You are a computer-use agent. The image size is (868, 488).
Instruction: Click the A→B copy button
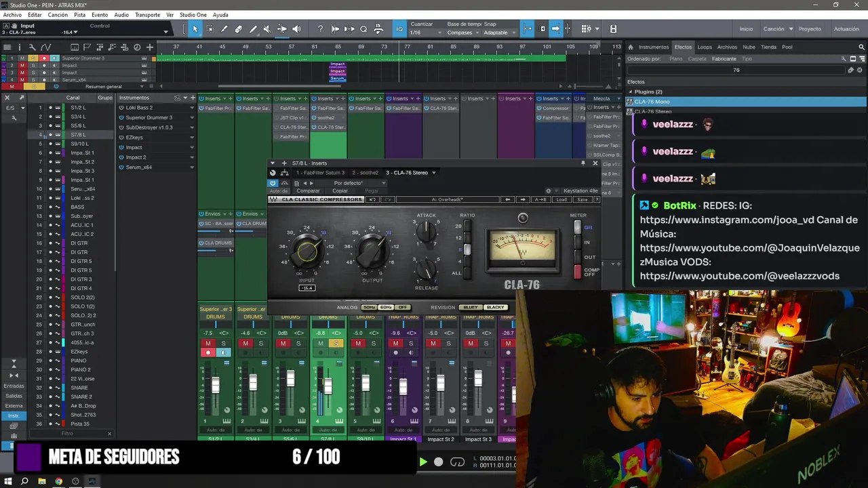point(540,199)
